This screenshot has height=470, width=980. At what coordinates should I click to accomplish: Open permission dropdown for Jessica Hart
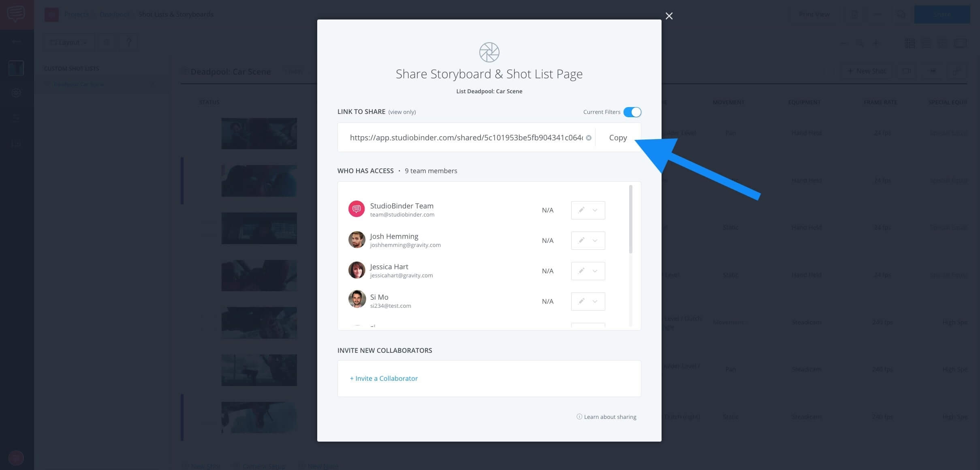(588, 271)
